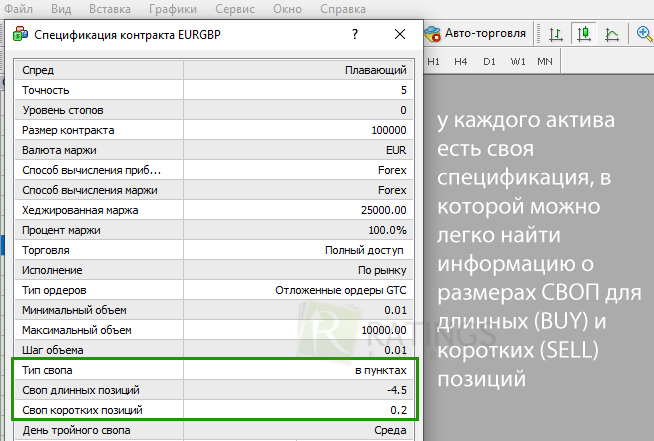Close the EURGBP specification dialog
The image size is (654, 441).
tap(401, 33)
